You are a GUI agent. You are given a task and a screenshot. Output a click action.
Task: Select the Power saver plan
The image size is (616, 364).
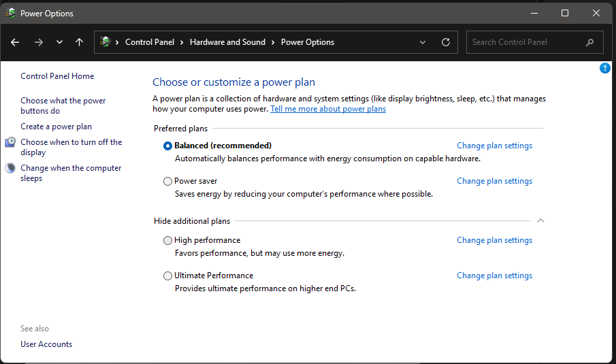(x=168, y=182)
